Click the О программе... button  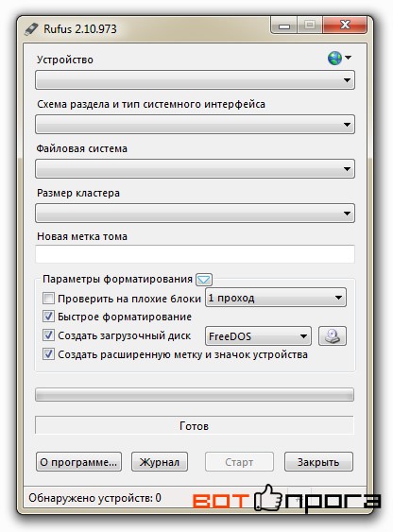[78, 462]
